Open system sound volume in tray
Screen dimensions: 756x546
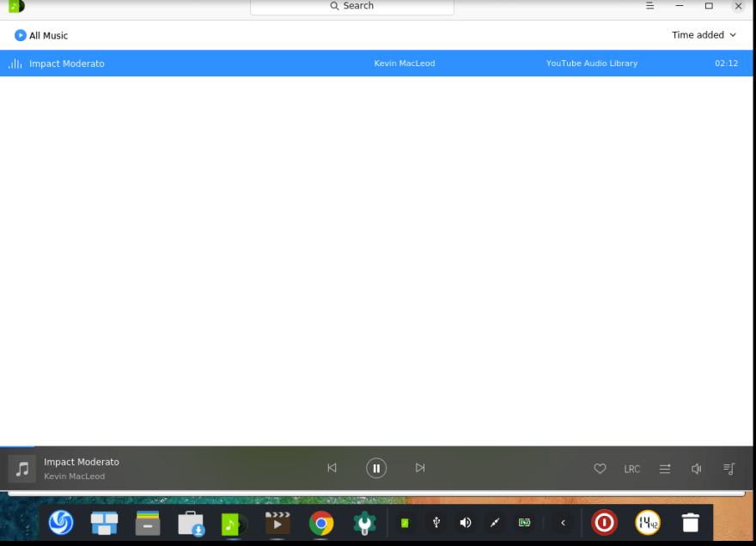click(466, 523)
